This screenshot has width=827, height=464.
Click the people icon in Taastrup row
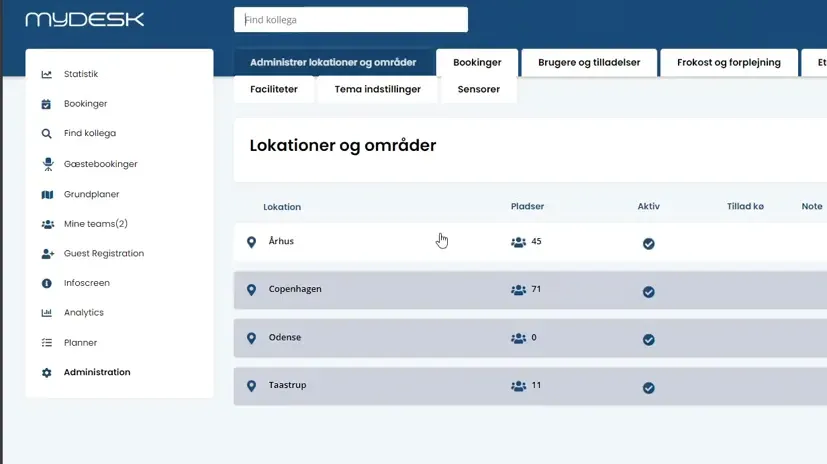tap(518, 386)
